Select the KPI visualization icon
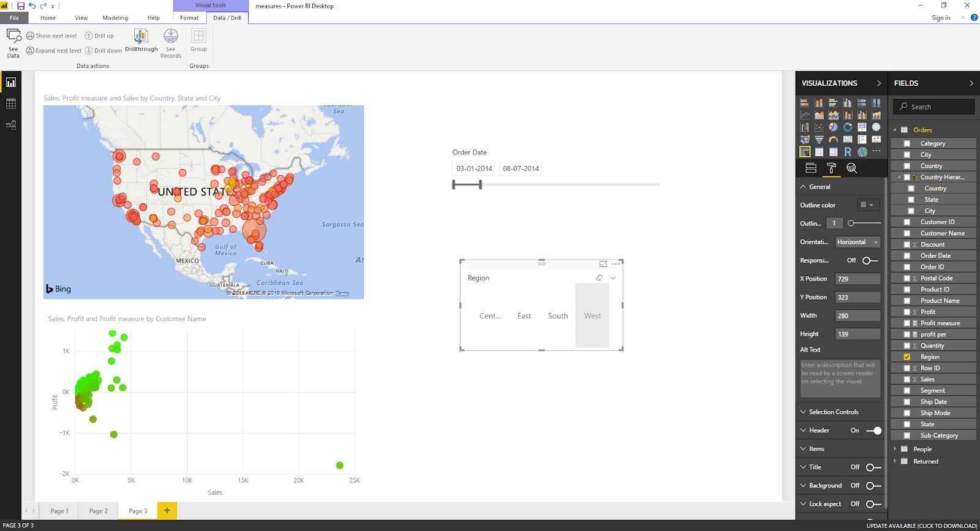Image resolution: width=980 pixels, height=531 pixels. (x=876, y=140)
